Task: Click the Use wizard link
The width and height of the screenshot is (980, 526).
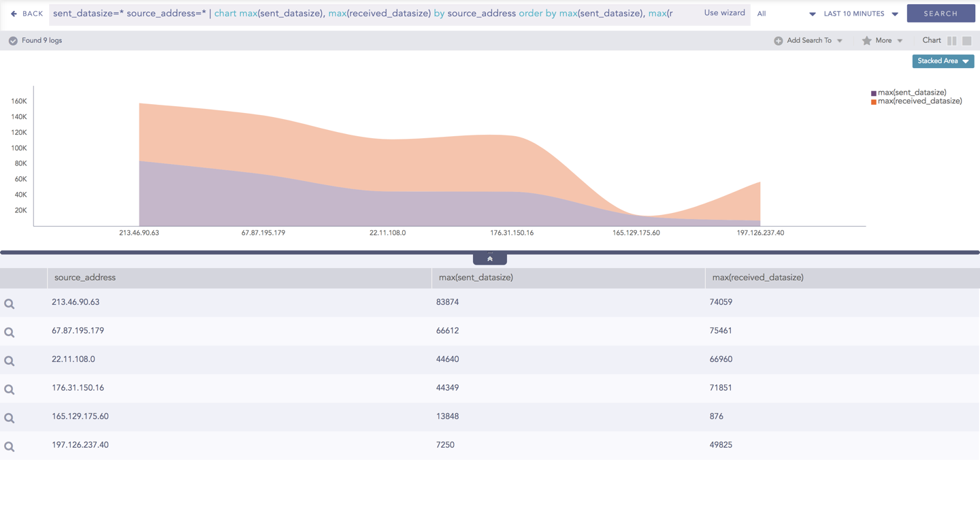Action: coord(724,13)
